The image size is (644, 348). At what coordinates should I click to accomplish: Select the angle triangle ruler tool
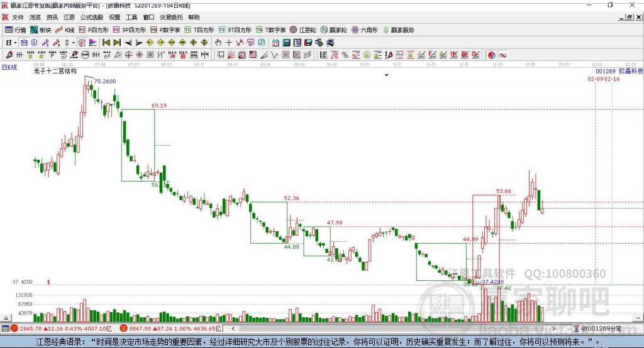pyautogui.click(x=118, y=55)
